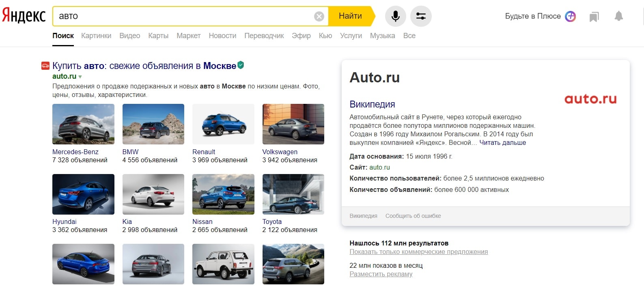Click the Hyundai listings link

tap(65, 221)
